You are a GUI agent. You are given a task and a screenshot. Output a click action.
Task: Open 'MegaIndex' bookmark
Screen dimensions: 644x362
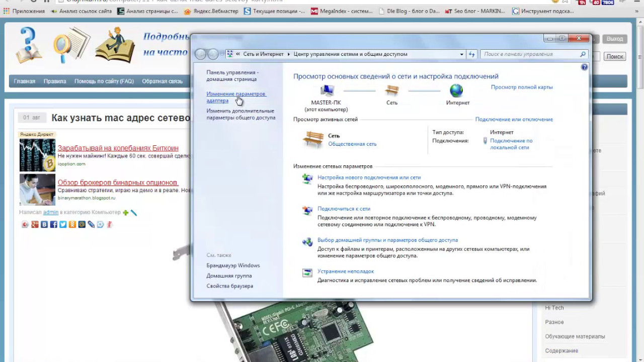(342, 11)
